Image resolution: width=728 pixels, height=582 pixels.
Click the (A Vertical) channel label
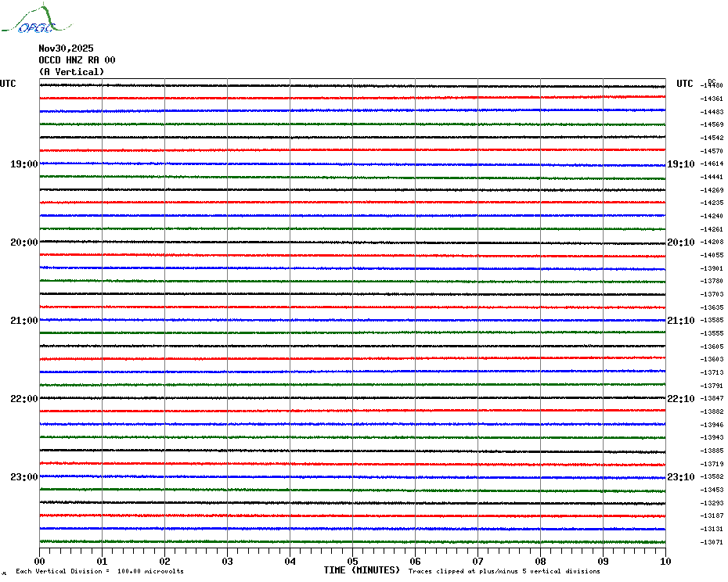[x=71, y=71]
